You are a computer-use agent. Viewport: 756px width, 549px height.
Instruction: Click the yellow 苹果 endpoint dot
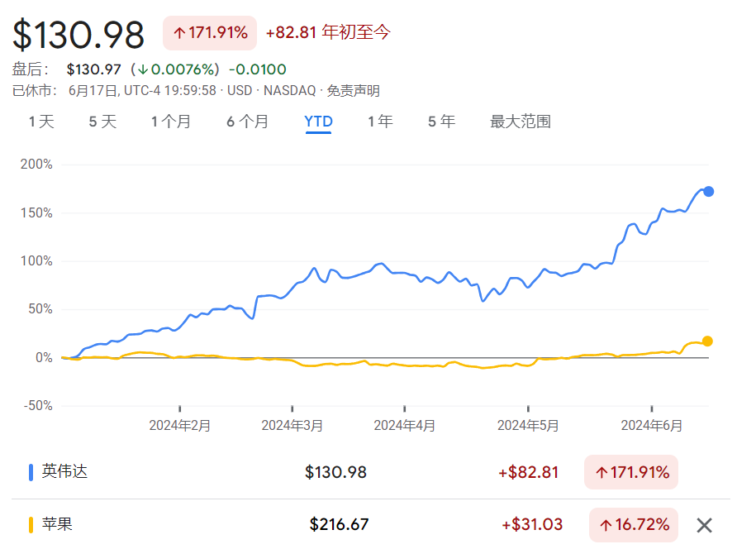click(707, 341)
